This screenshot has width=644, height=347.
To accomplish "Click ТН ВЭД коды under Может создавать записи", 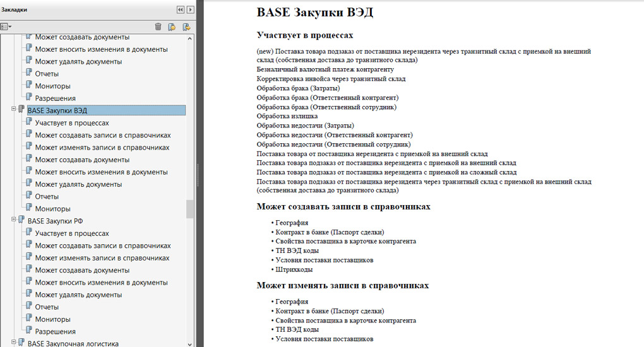I will (297, 251).
